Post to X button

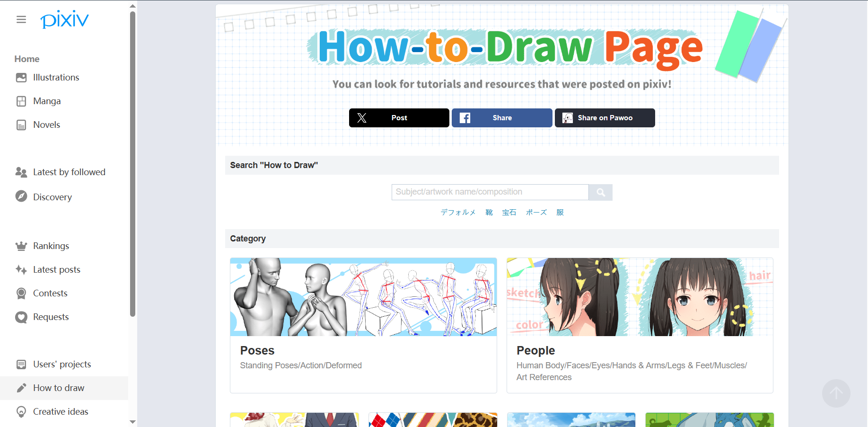pyautogui.click(x=399, y=118)
